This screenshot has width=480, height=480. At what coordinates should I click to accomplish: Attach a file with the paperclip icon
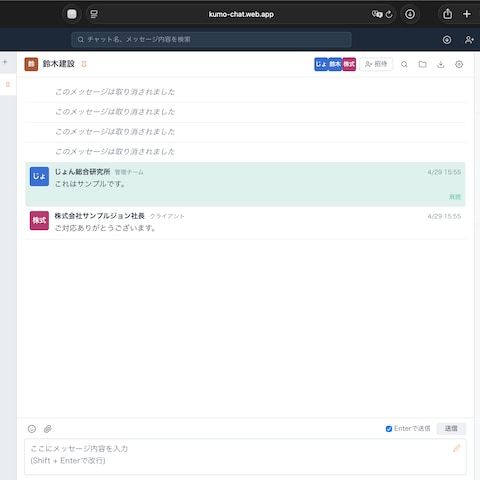point(48,429)
